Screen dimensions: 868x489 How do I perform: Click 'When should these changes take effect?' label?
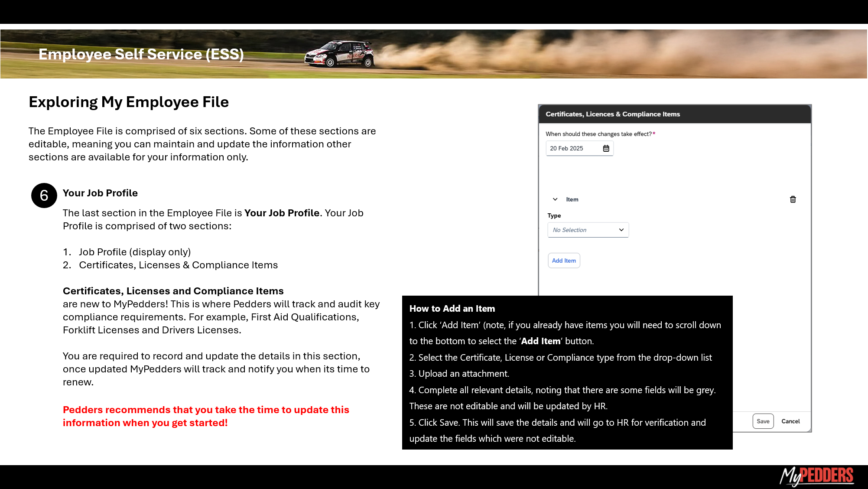tap(600, 134)
